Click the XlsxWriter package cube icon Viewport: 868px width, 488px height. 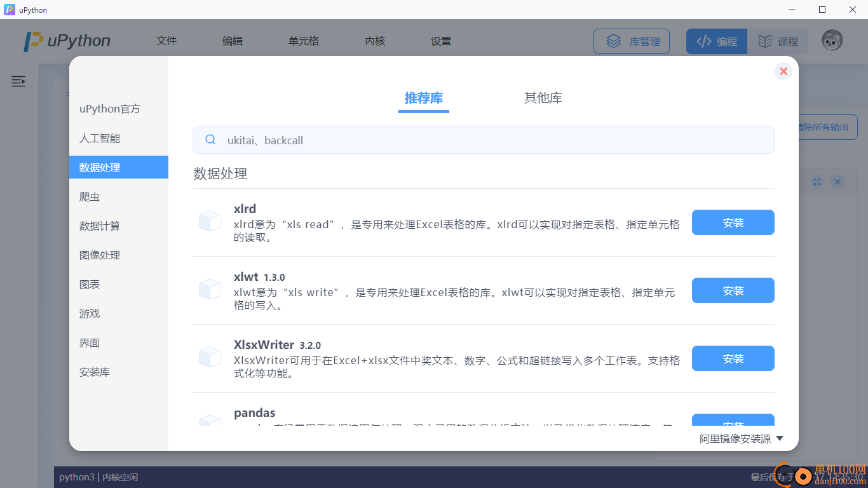click(x=210, y=358)
